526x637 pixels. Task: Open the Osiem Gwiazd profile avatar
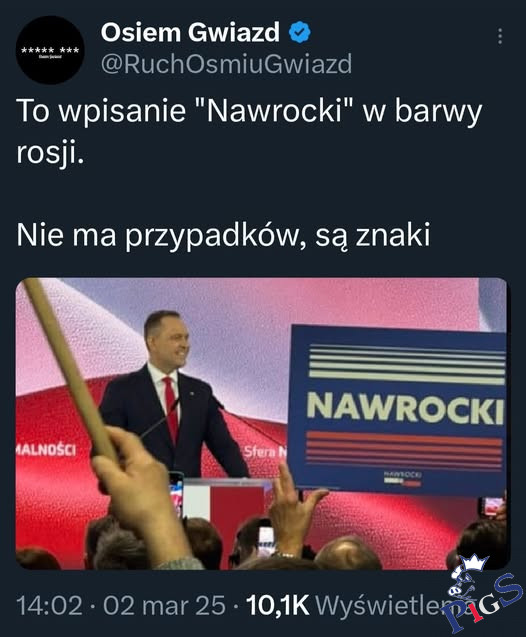[x=50, y=50]
